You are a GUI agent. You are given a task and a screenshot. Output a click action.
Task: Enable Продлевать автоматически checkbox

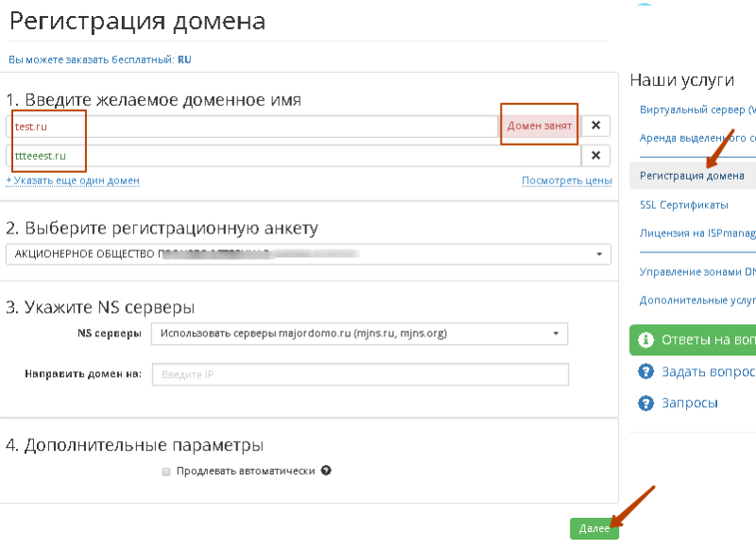(x=166, y=471)
